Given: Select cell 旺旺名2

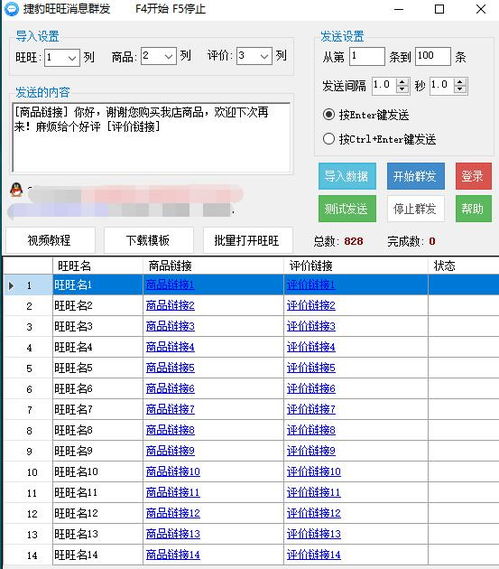Looking at the screenshot, I should (98, 306).
